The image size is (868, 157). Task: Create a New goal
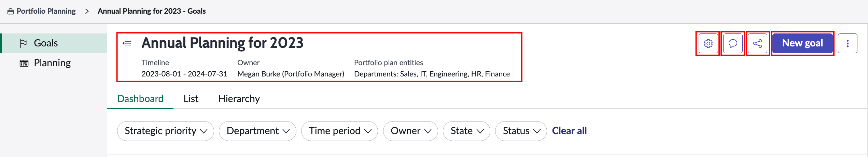[x=802, y=43]
